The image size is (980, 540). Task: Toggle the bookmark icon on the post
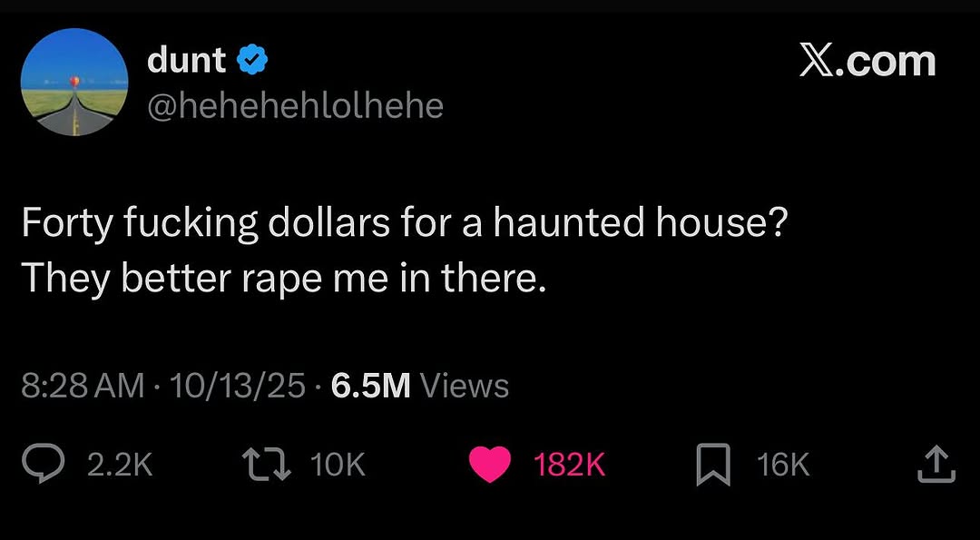[x=713, y=466]
